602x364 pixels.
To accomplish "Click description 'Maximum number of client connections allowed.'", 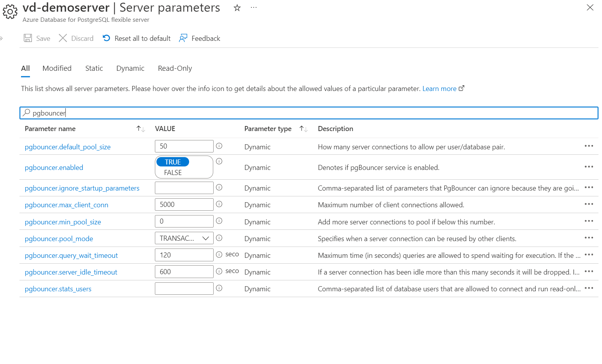I will pos(391,205).
